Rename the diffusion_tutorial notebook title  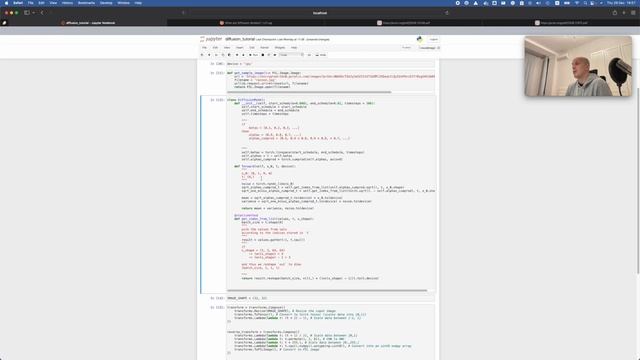tap(240, 39)
